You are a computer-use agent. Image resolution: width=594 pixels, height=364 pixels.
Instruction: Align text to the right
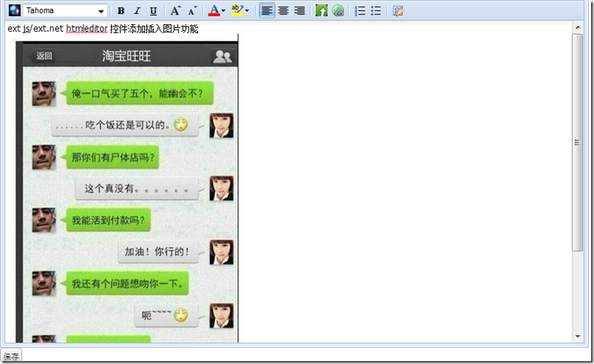(299, 10)
